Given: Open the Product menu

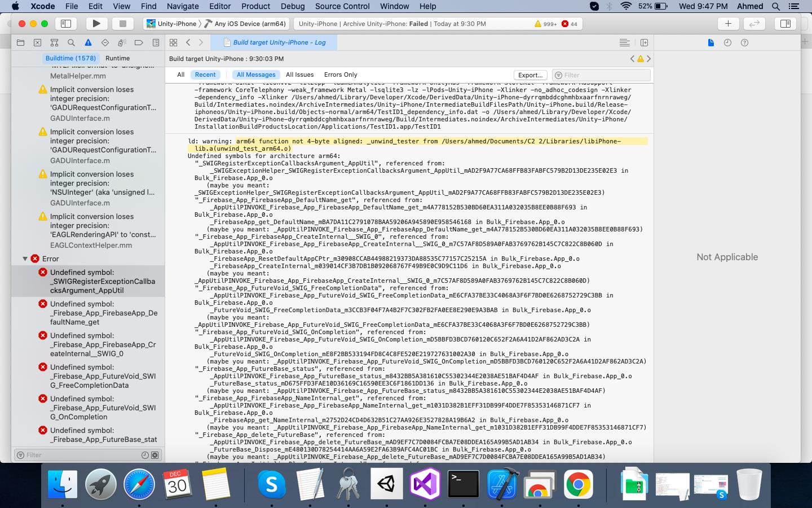Looking at the screenshot, I should [x=255, y=6].
